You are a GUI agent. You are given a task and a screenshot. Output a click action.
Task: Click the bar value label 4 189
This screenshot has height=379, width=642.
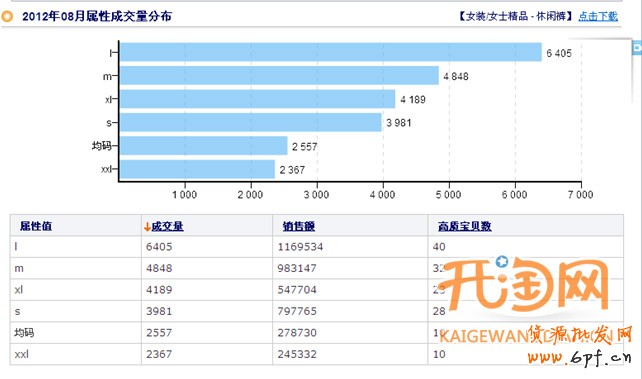(413, 100)
